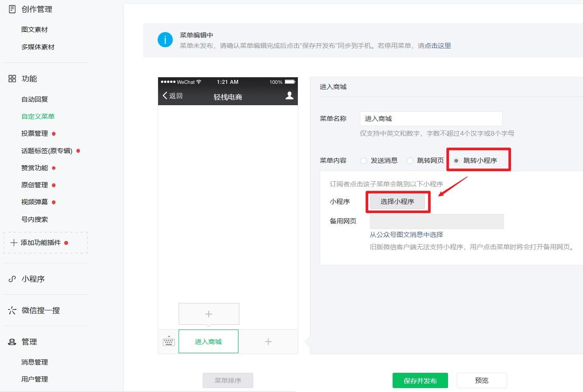Click the 菜单编辑中 notice title

(x=197, y=35)
